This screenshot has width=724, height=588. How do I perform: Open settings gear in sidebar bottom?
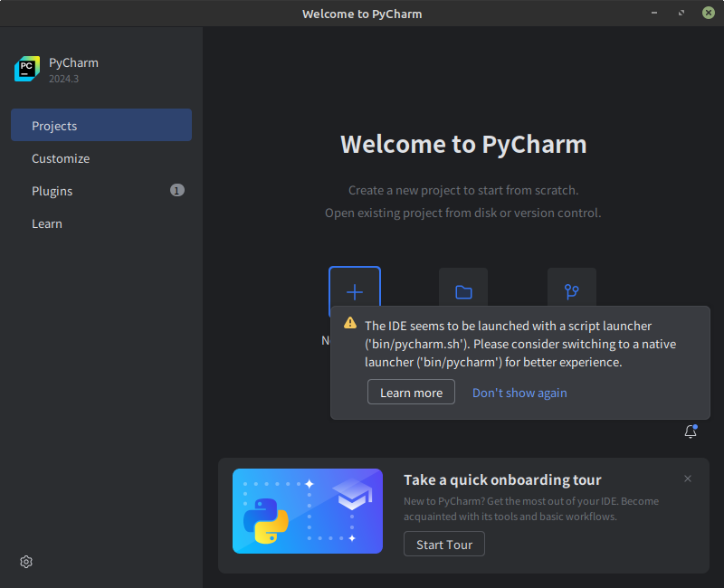pyautogui.click(x=26, y=562)
